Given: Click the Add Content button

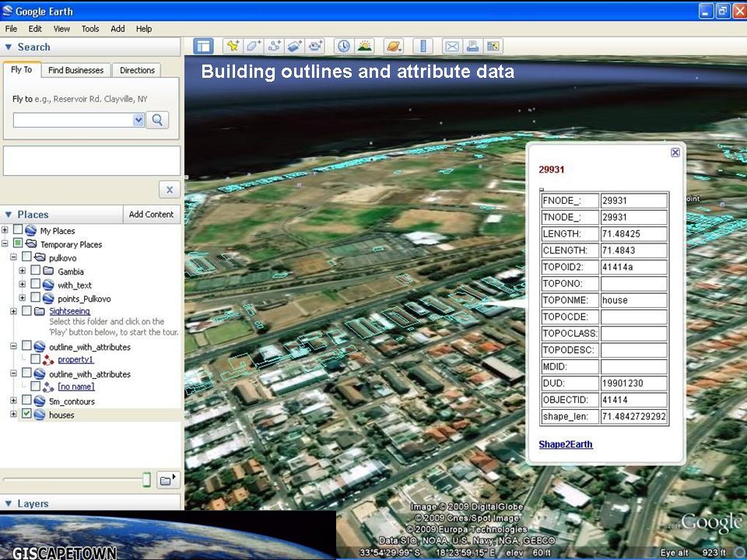Looking at the screenshot, I should coord(151,215).
